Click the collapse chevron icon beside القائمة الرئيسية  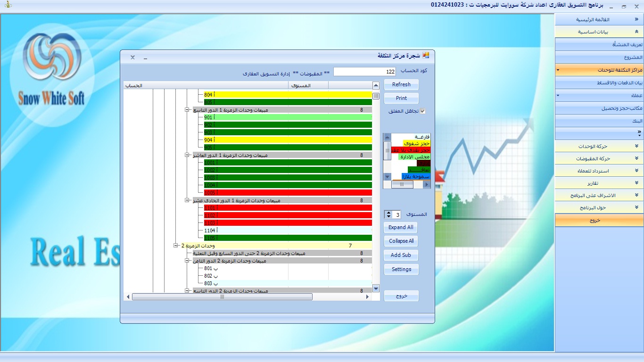pyautogui.click(x=636, y=20)
